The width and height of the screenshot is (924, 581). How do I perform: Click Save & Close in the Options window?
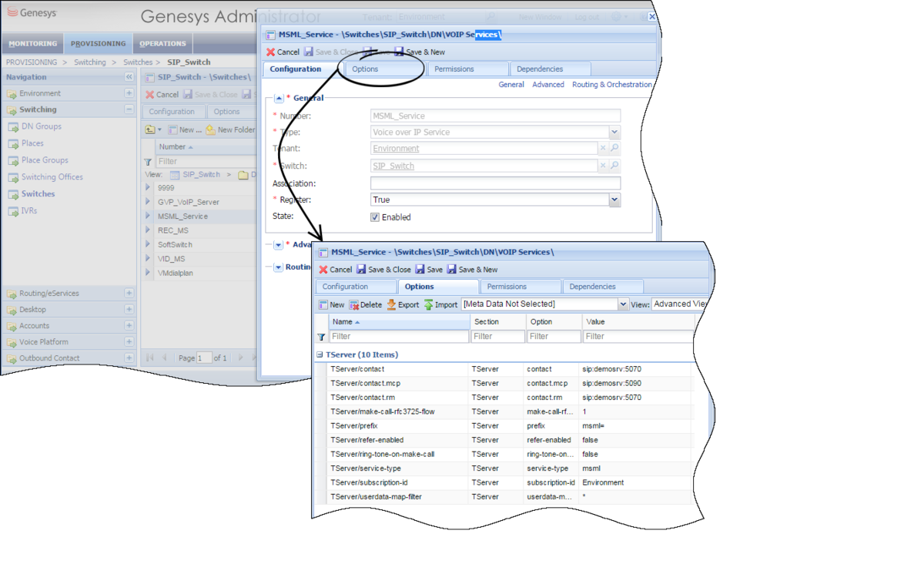click(x=383, y=270)
